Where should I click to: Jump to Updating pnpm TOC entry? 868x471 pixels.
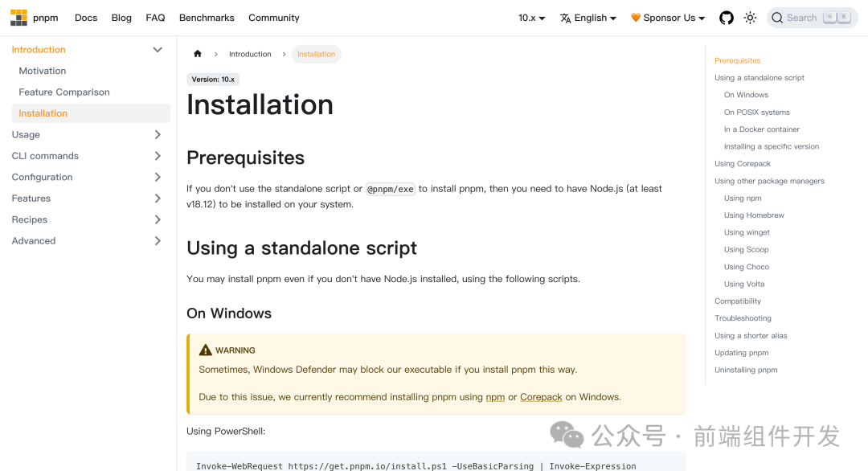741,353
